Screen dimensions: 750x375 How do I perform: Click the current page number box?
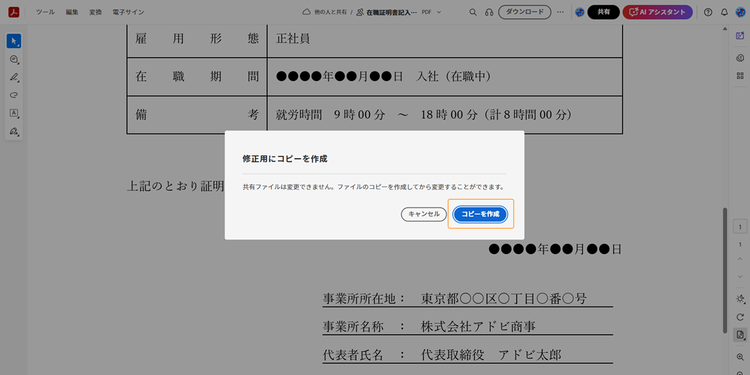click(740, 227)
